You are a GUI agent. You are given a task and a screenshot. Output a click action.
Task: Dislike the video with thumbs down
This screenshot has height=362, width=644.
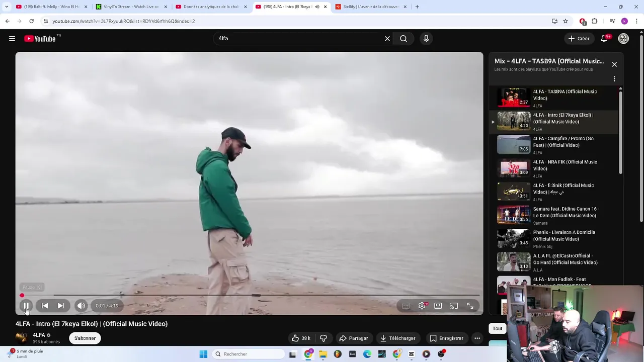(x=324, y=338)
